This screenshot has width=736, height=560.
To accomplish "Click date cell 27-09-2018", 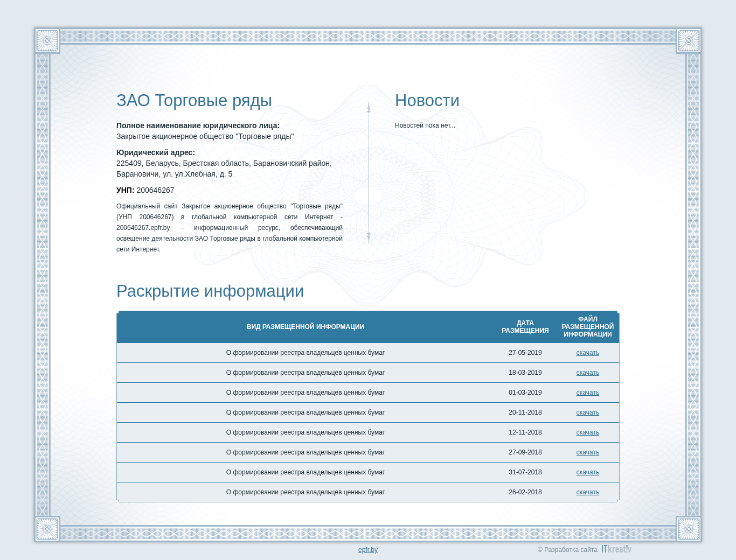I will tap(525, 452).
